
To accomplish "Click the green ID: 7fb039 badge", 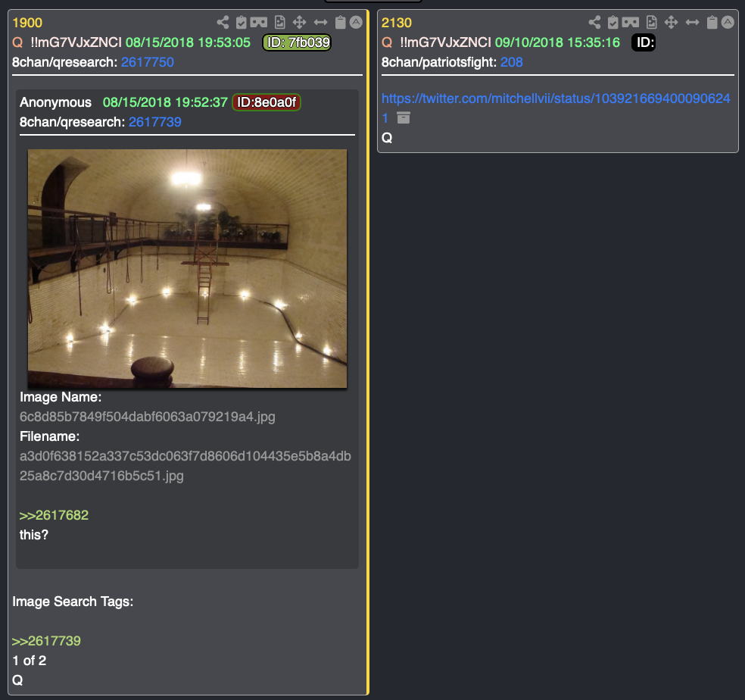I will tap(297, 42).
